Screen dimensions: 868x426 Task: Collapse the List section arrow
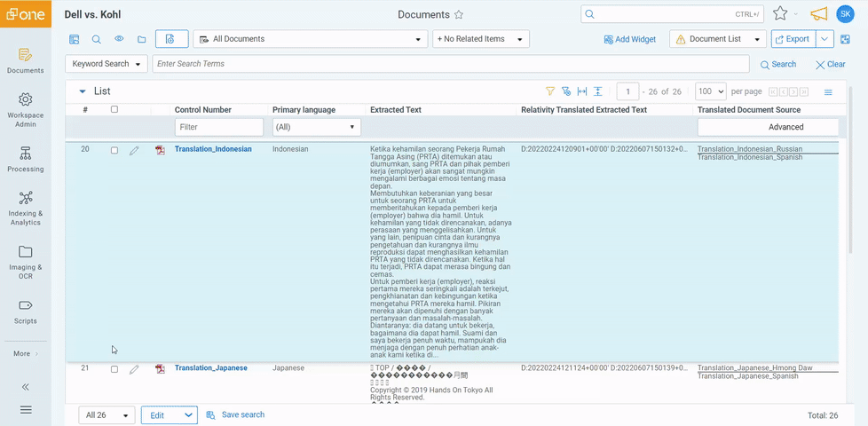83,91
